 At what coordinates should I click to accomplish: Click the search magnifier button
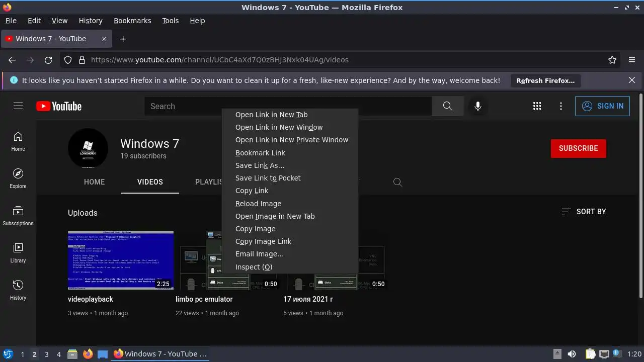447,106
